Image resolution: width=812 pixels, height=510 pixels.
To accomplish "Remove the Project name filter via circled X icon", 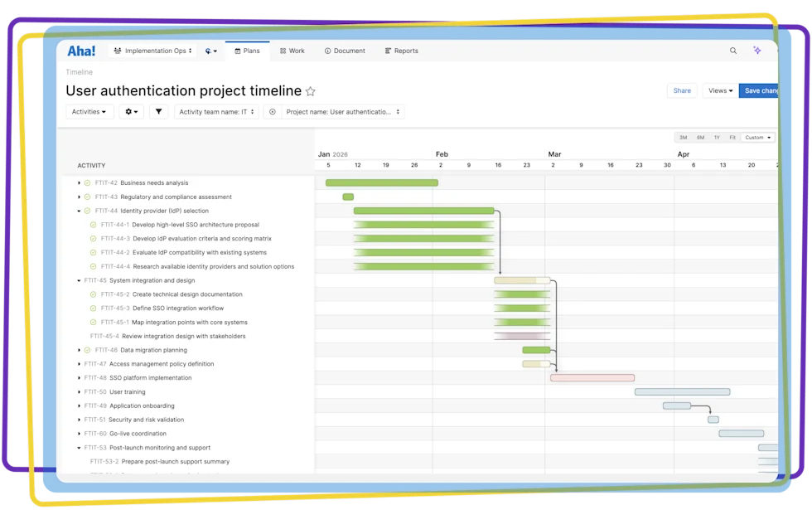I will (272, 111).
